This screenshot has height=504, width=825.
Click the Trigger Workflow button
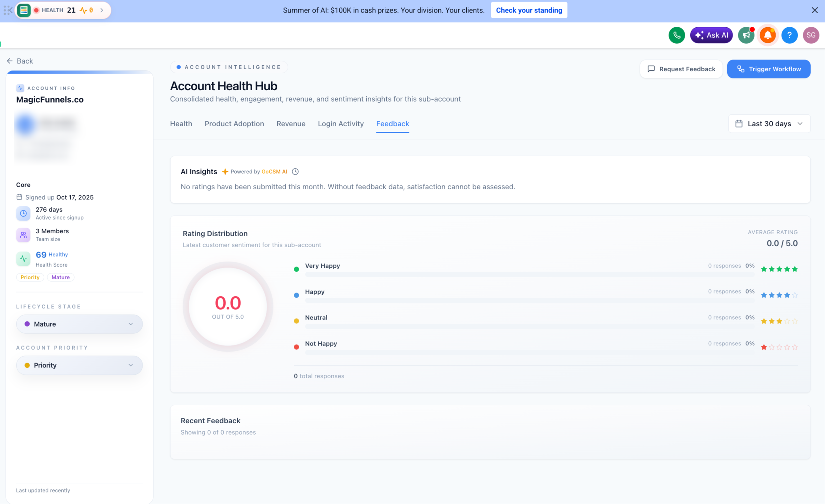[x=769, y=69]
